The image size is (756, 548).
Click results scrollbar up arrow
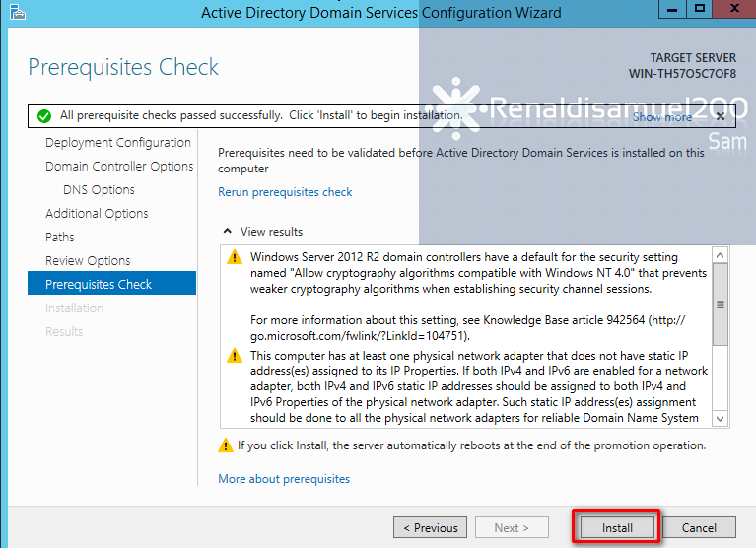click(x=721, y=255)
